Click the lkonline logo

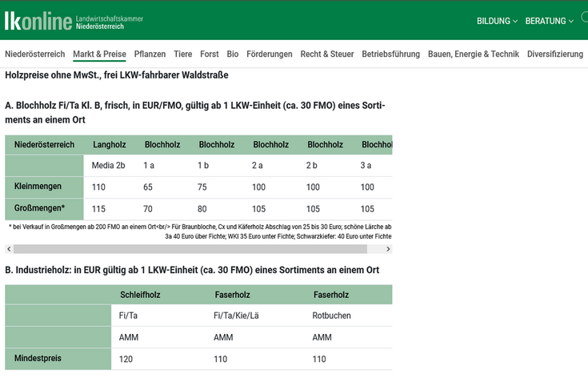click(x=38, y=21)
